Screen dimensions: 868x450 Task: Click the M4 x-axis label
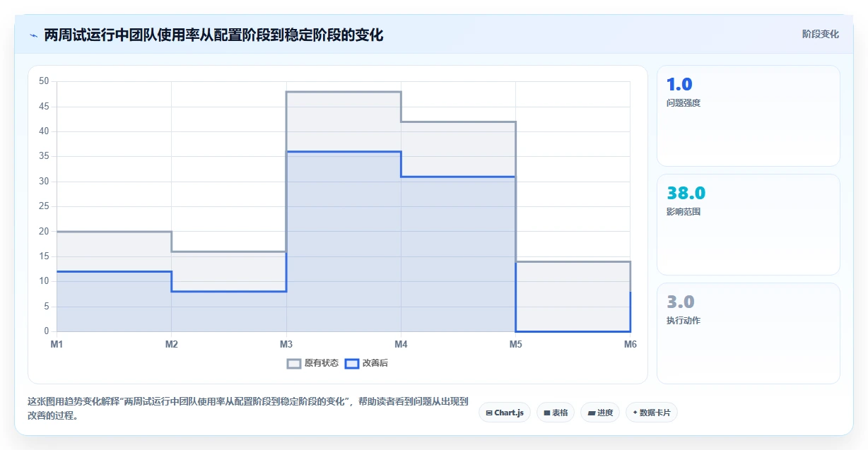pyautogui.click(x=401, y=344)
